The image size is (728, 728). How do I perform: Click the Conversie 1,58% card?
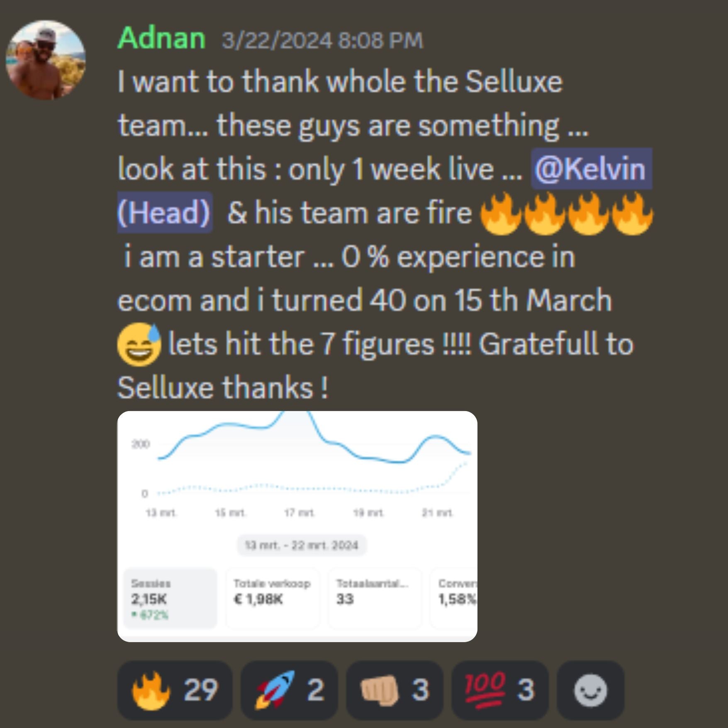coord(454,598)
